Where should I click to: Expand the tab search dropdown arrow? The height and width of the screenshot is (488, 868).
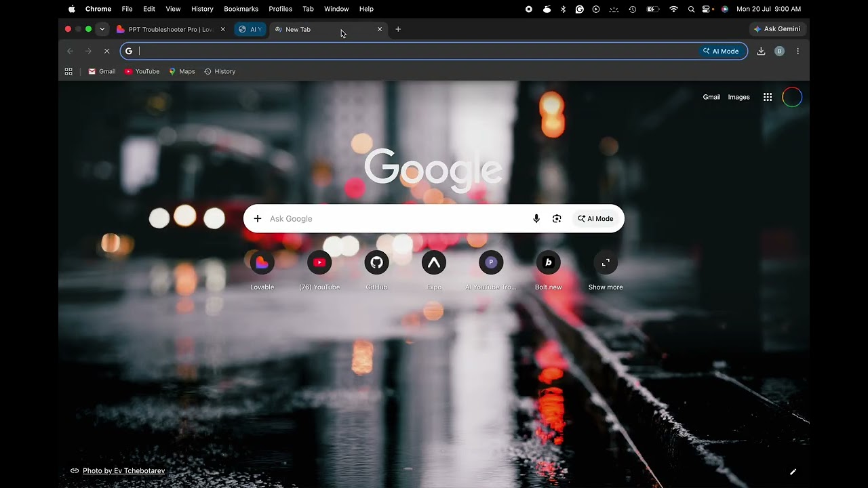click(102, 29)
